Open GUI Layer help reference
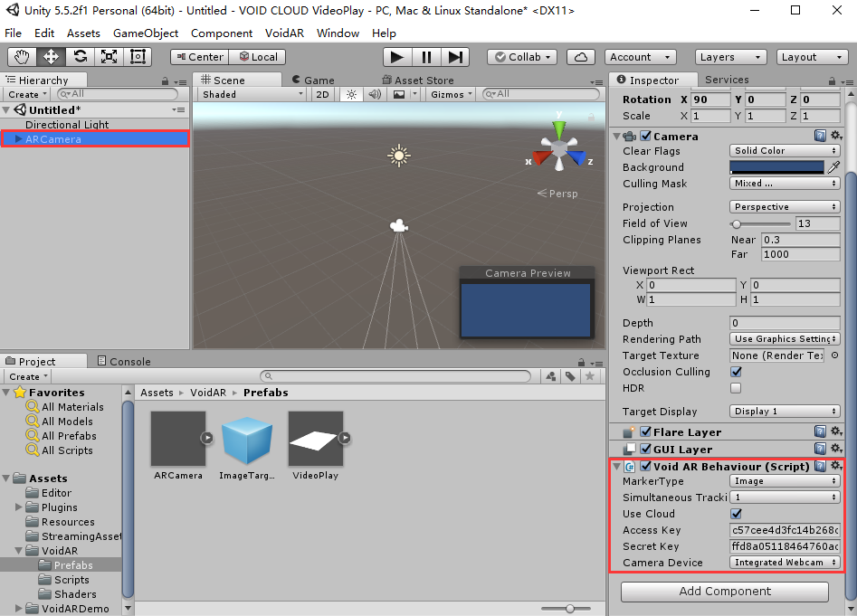Image resolution: width=857 pixels, height=616 pixels. pos(820,449)
